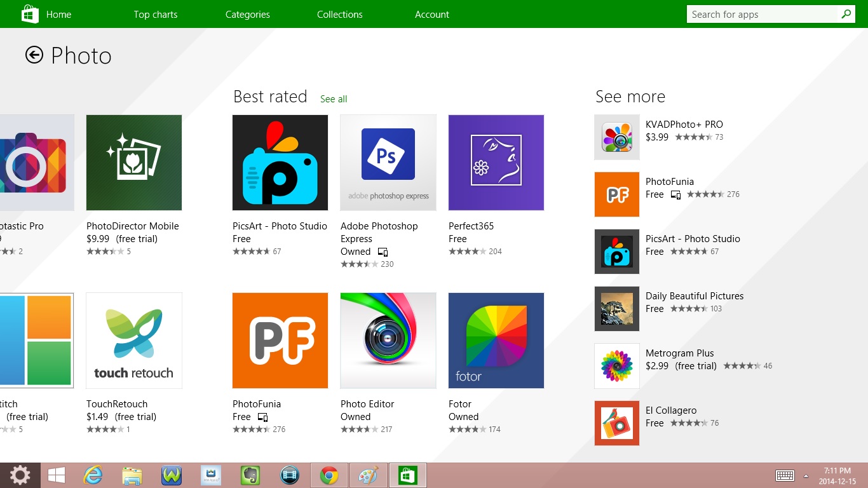Open the settings gear in taskbar
This screenshot has height=488, width=868.
[20, 475]
